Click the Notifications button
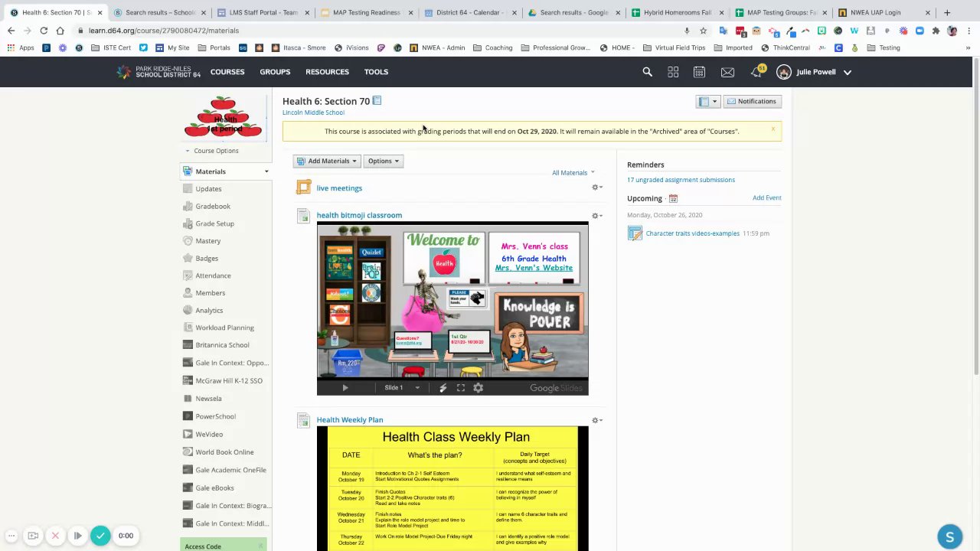980x551 pixels. (x=751, y=101)
